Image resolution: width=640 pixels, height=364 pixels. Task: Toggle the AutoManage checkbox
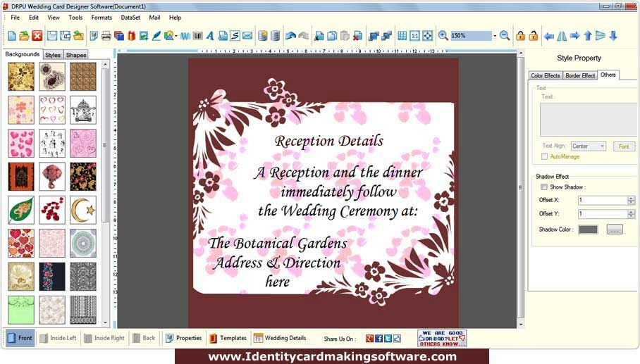pyautogui.click(x=544, y=156)
